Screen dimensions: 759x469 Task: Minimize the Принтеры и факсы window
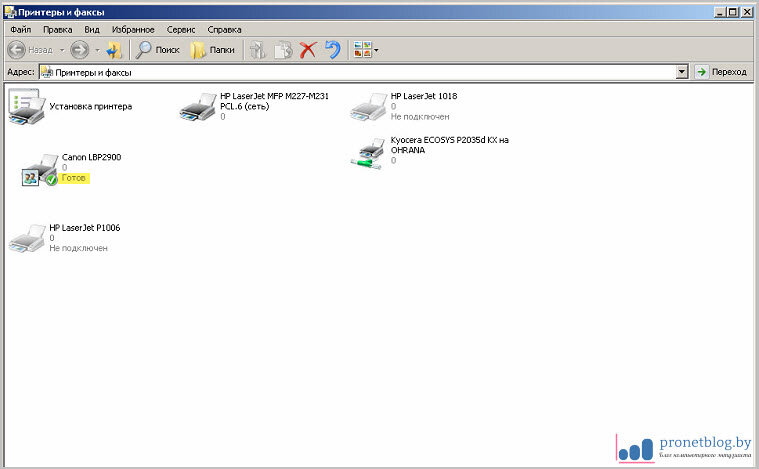[720, 13]
